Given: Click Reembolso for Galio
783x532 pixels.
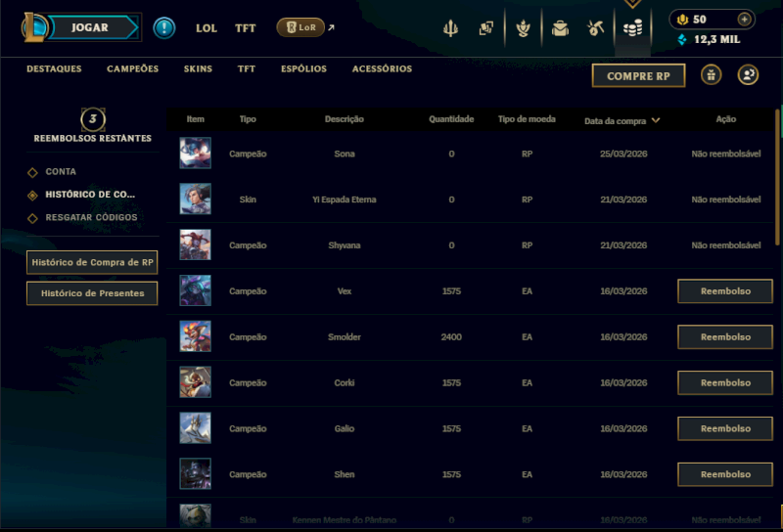Looking at the screenshot, I should click(x=725, y=428).
